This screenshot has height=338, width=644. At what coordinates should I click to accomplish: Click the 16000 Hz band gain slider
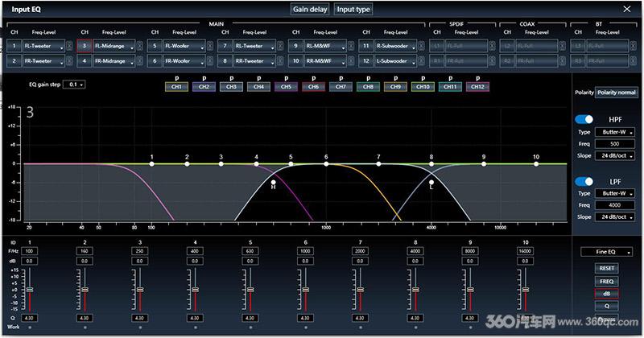click(x=526, y=290)
